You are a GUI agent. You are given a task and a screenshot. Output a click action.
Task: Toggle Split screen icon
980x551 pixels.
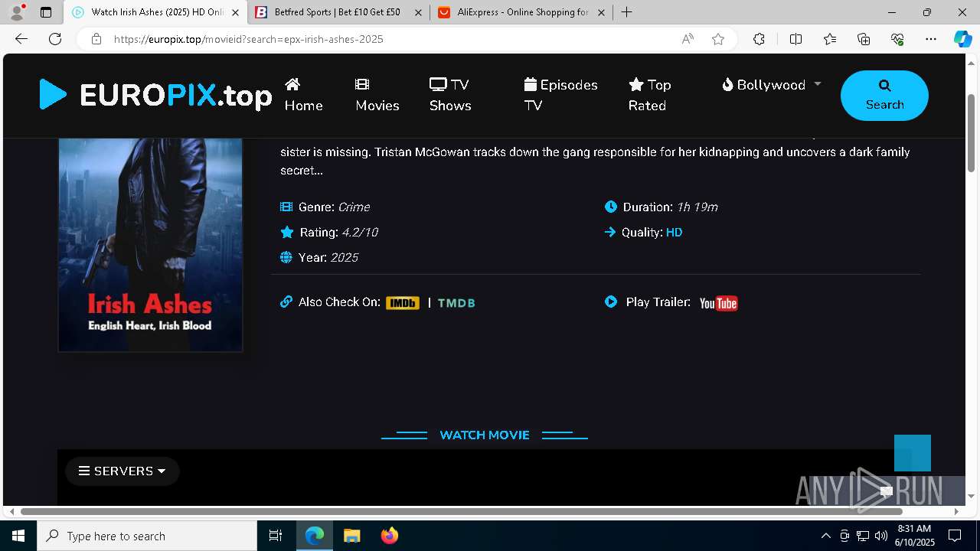(795, 39)
